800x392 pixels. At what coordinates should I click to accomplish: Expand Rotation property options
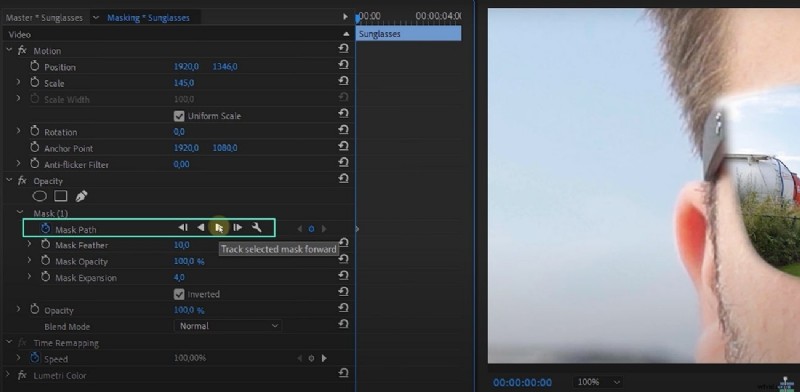tap(19, 131)
